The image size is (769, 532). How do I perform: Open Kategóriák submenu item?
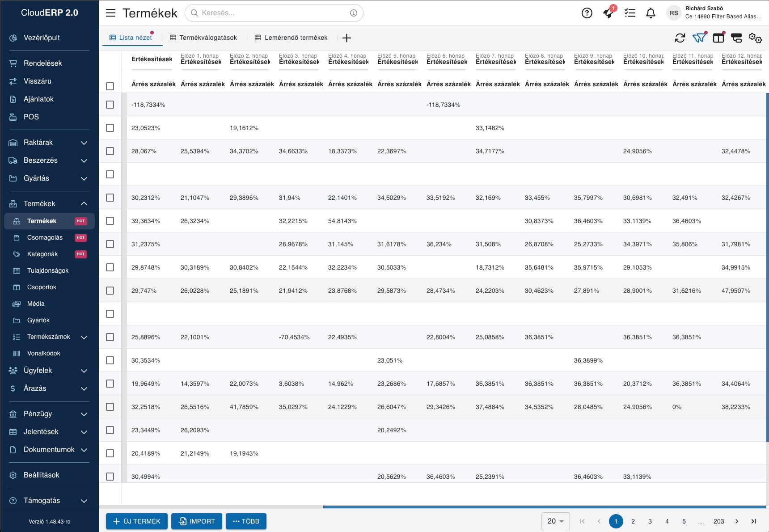click(49, 254)
